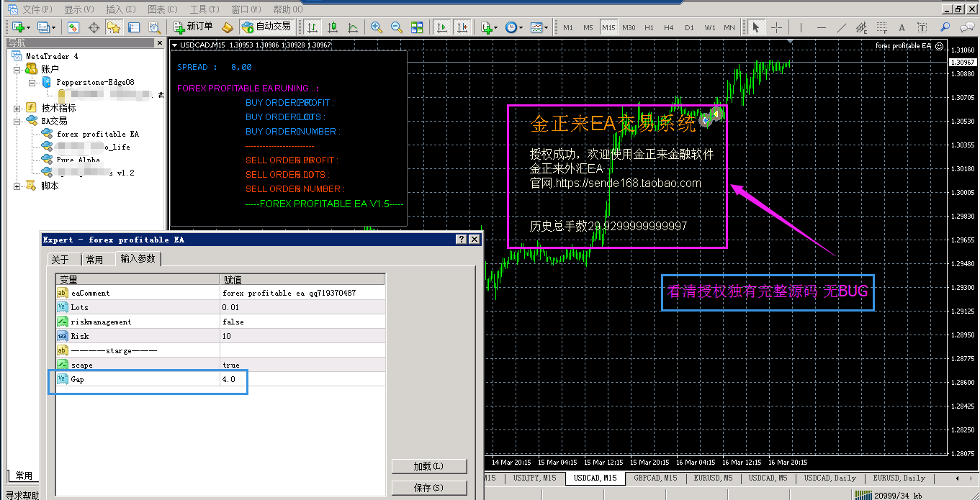Select the text label T tool
The width and height of the screenshot is (980, 500).
tap(921, 27)
